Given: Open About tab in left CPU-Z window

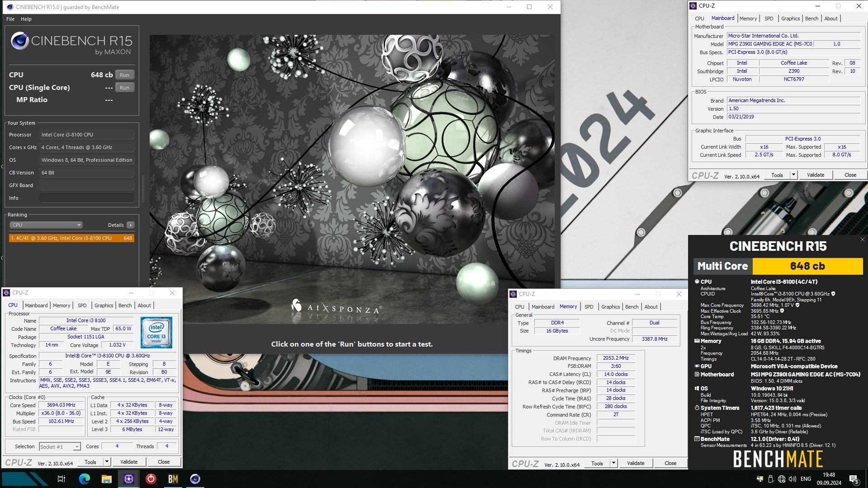Looking at the screenshot, I should [144, 305].
